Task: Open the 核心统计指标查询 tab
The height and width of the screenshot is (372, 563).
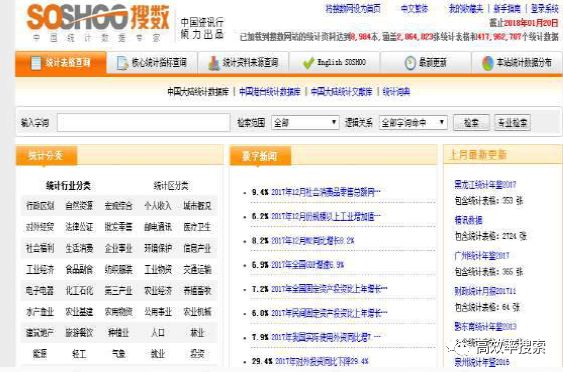Action: pyautogui.click(x=152, y=63)
